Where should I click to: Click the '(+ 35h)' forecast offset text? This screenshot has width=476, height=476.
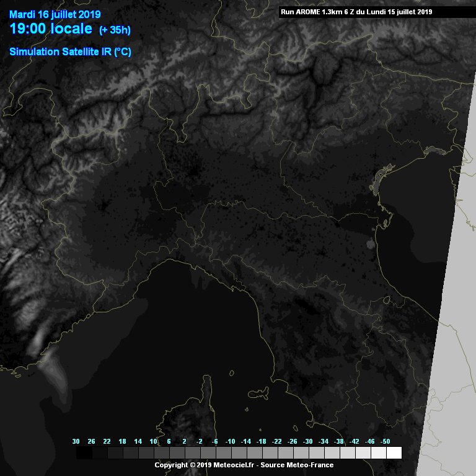[x=115, y=30]
